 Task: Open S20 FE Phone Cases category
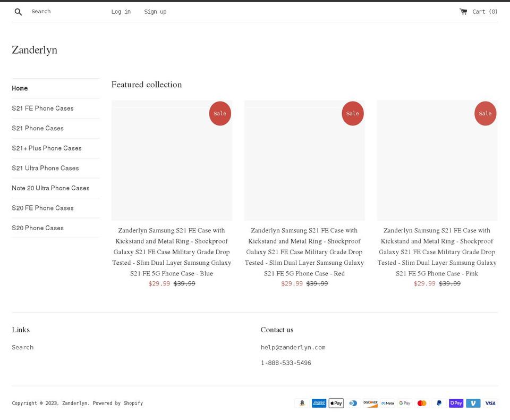click(x=42, y=208)
